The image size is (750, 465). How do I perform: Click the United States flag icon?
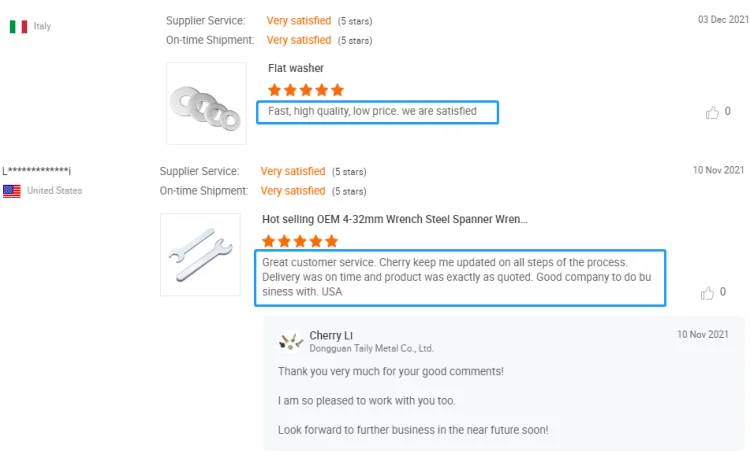tap(12, 191)
